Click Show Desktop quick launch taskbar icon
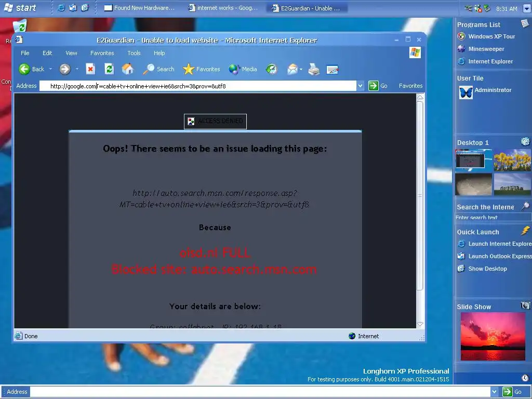 click(x=85, y=8)
